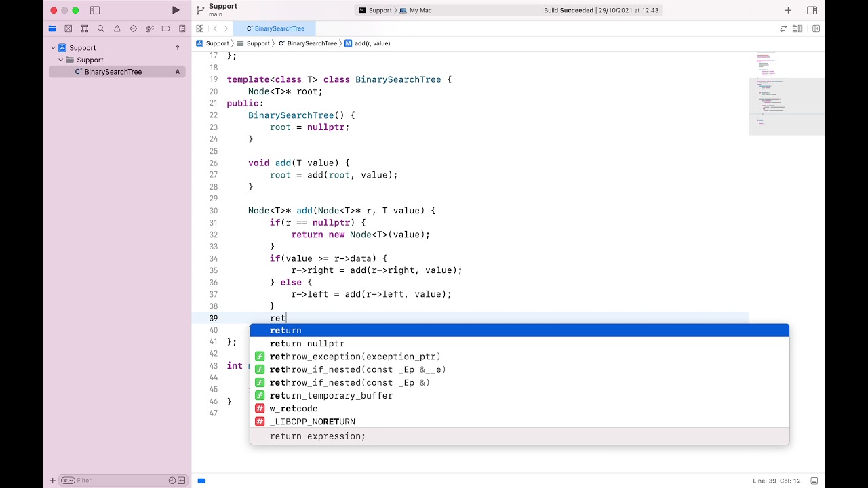Open the Report navigator

coord(182,28)
